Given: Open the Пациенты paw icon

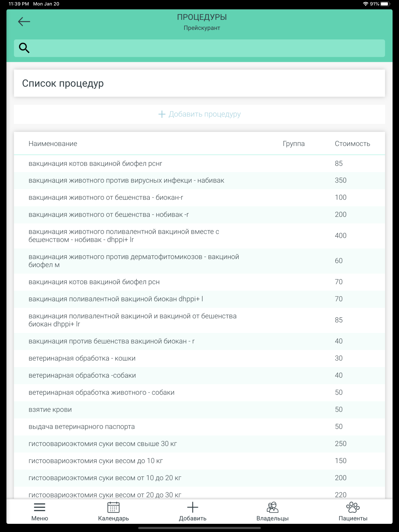Looking at the screenshot, I should tap(353, 507).
